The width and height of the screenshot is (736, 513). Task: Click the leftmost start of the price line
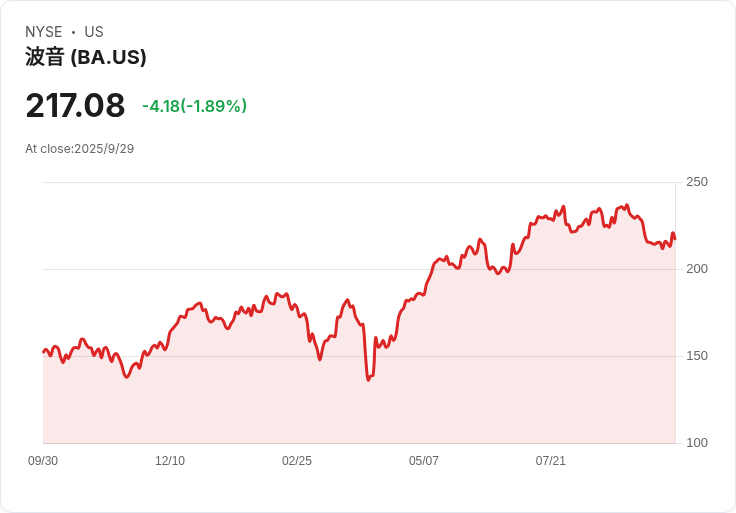(43, 352)
